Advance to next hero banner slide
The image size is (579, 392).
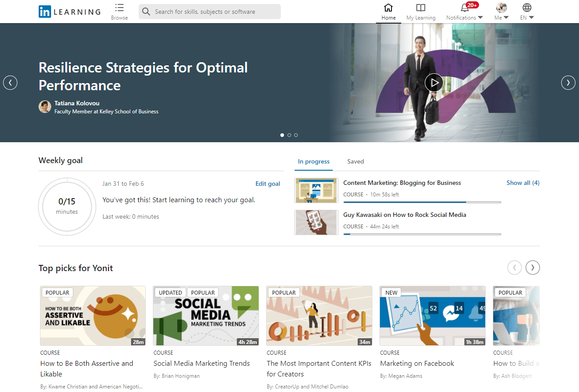pyautogui.click(x=568, y=83)
